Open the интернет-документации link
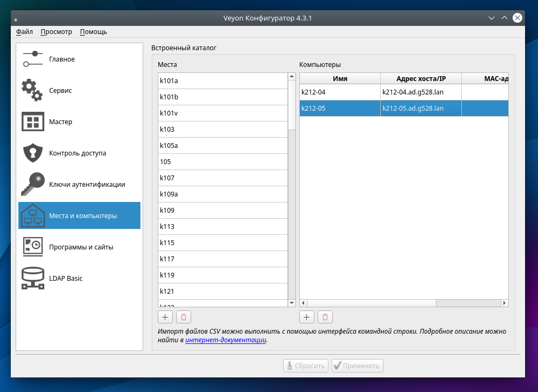 pyautogui.click(x=226, y=340)
